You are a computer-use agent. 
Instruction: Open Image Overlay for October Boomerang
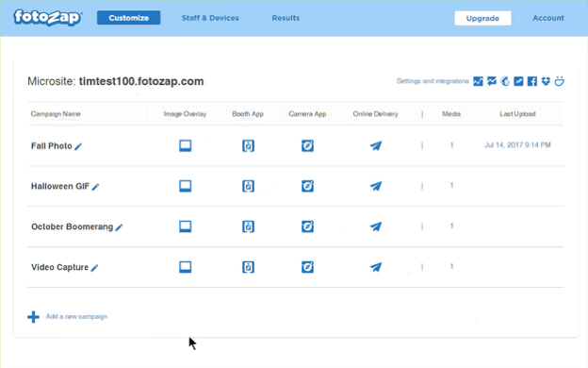[x=186, y=226]
